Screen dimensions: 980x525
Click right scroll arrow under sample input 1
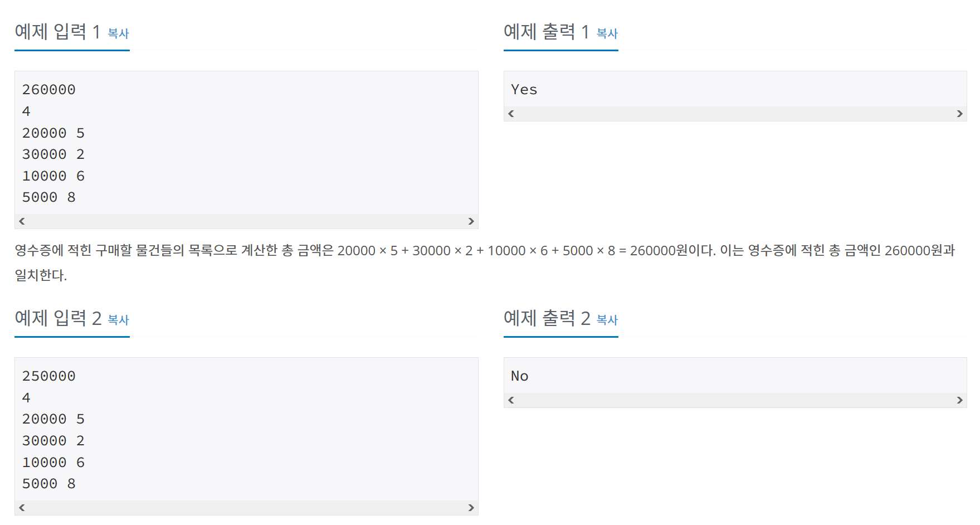[471, 221]
